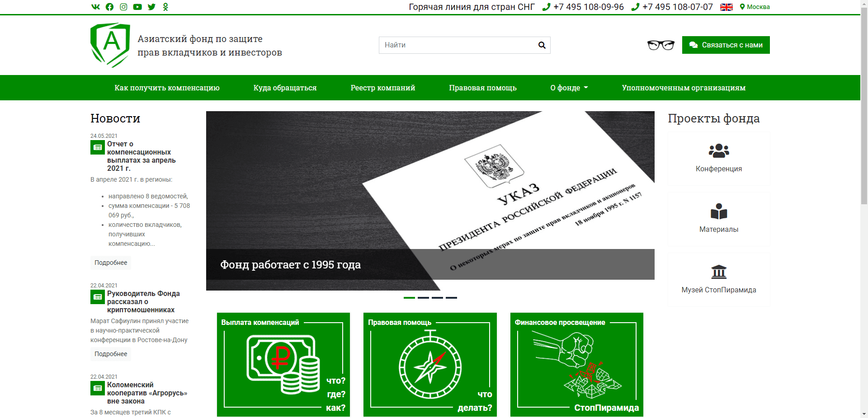This screenshot has height=418, width=868.
Task: Change city from Москва selector
Action: [759, 7]
